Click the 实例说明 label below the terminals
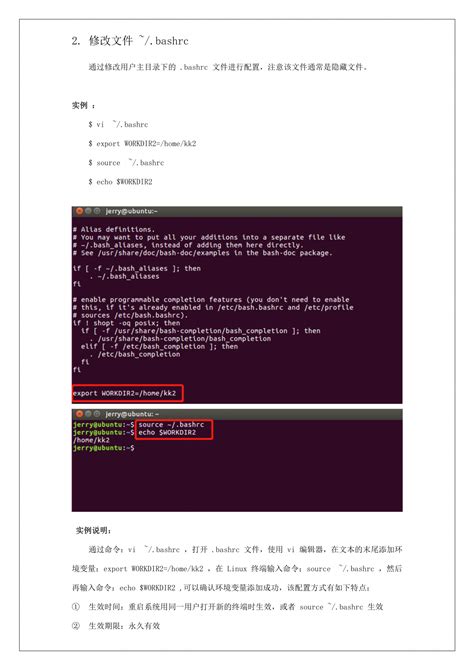The height and width of the screenshot is (670, 474). [94, 531]
